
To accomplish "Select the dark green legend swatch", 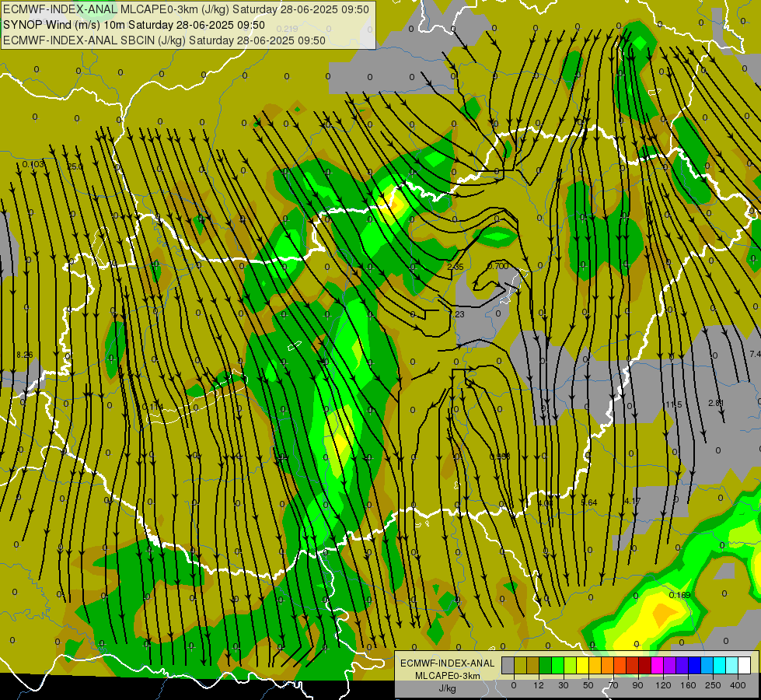I will click(x=545, y=666).
